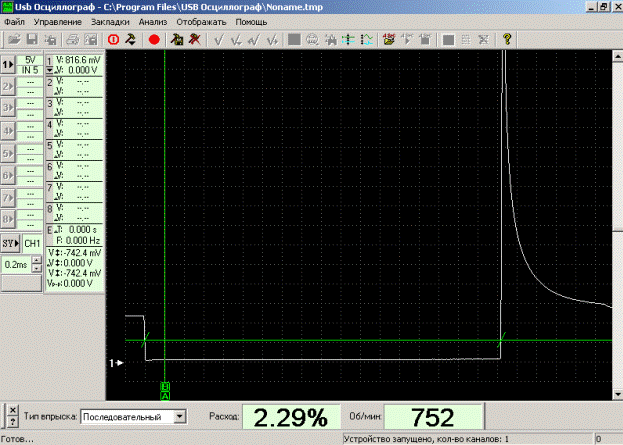Click the colored script folder icon
The height and width of the screenshot is (445, 623).
tap(389, 39)
